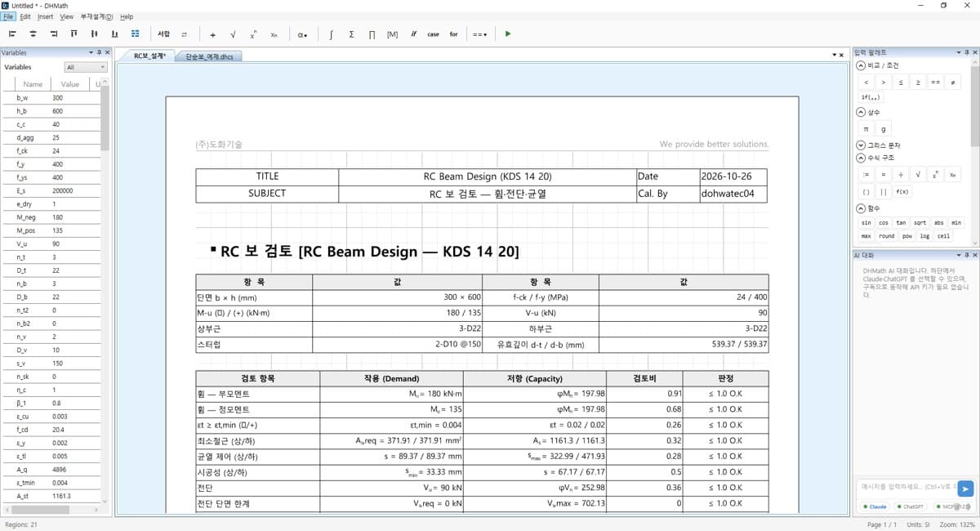Select the ChatGPT AI model toggle
980x531 pixels.
pos(913,506)
